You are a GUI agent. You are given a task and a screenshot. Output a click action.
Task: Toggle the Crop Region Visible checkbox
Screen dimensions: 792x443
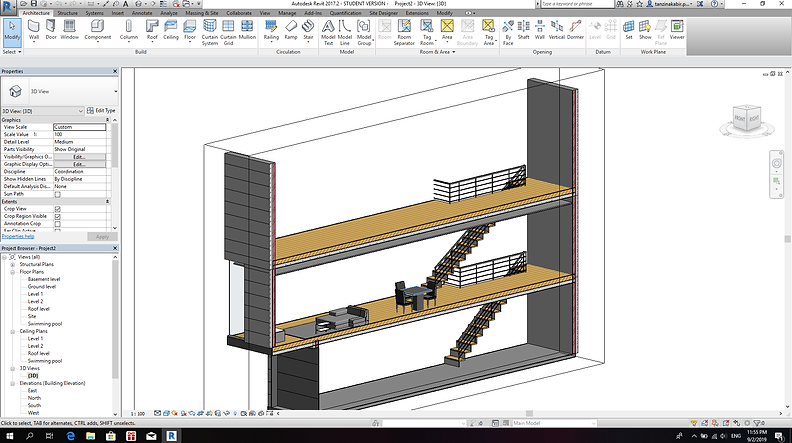click(58, 216)
